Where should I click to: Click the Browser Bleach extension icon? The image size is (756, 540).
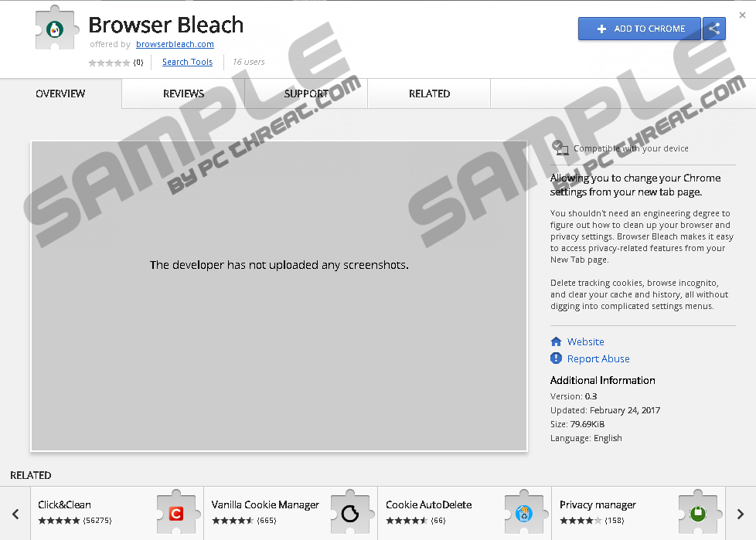(55, 30)
